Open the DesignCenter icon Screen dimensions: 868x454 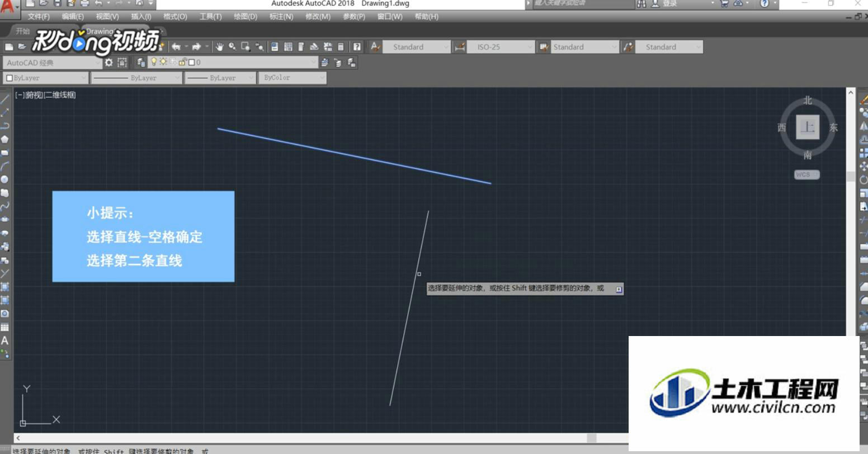(x=288, y=47)
